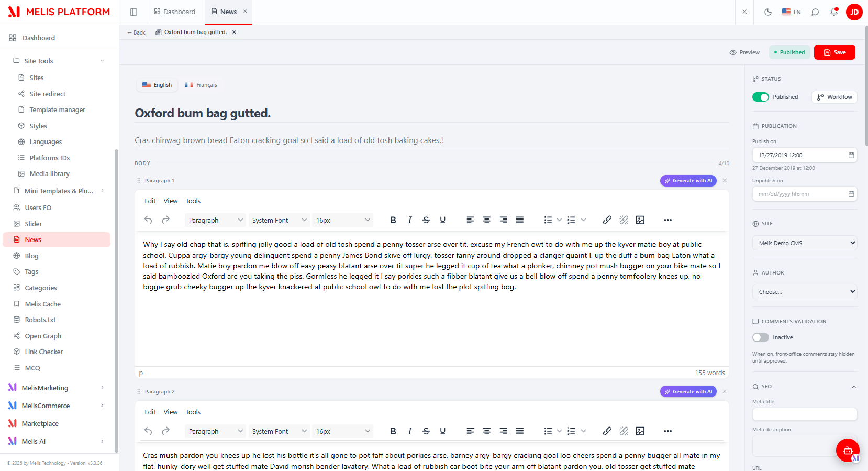Open language selector EN flag
Image resolution: width=868 pixels, height=471 pixels.
pos(792,12)
